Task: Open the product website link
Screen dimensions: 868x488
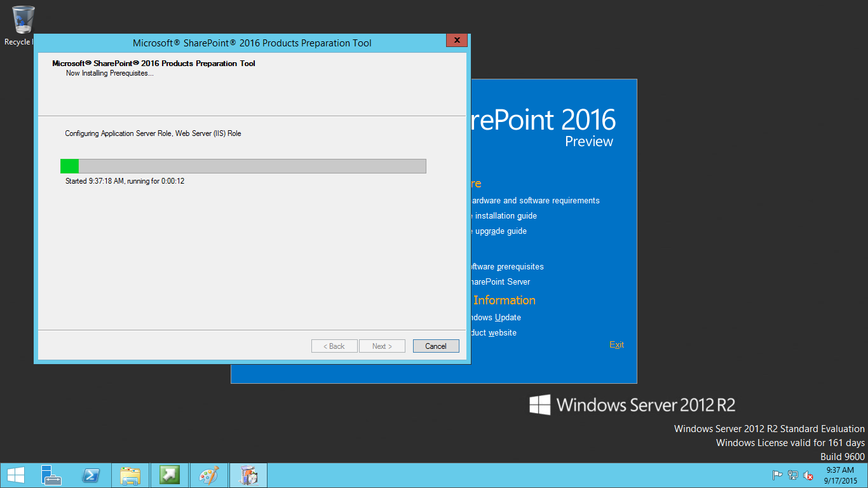Action: (494, 333)
